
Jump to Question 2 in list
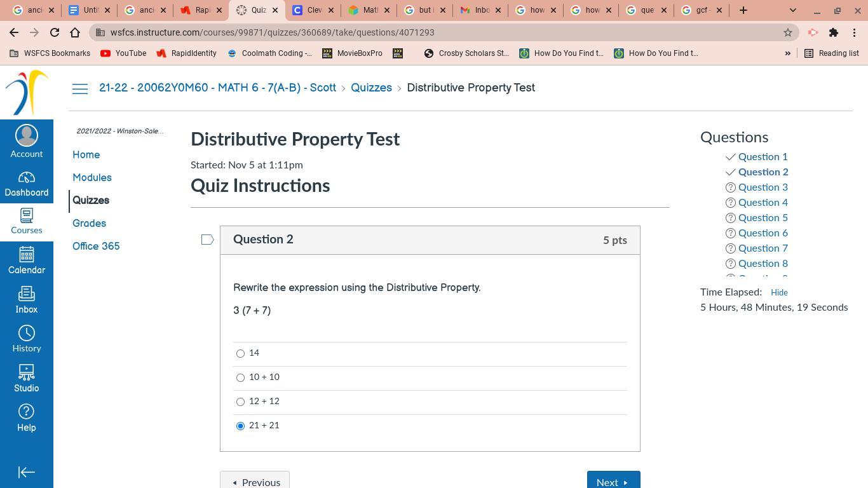point(763,172)
